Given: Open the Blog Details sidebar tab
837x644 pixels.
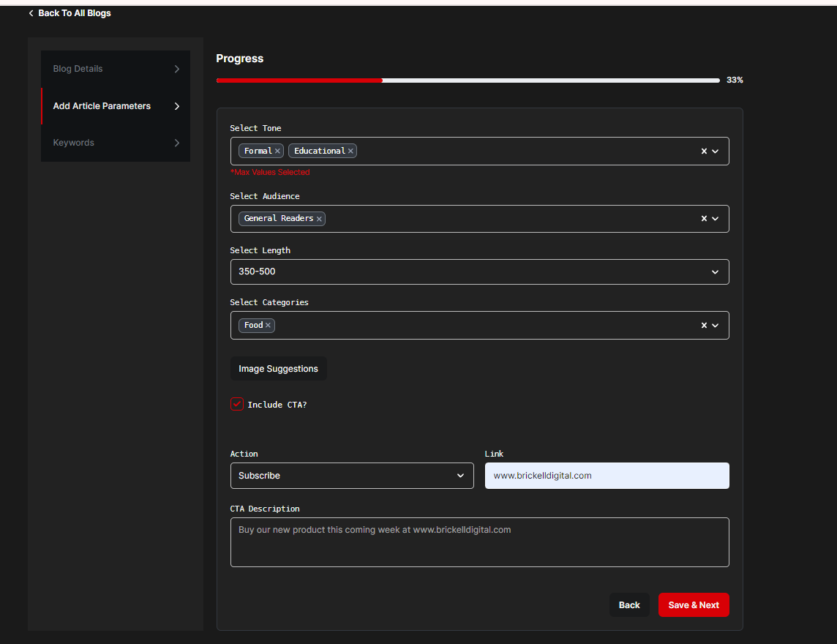Looking at the screenshot, I should [116, 69].
